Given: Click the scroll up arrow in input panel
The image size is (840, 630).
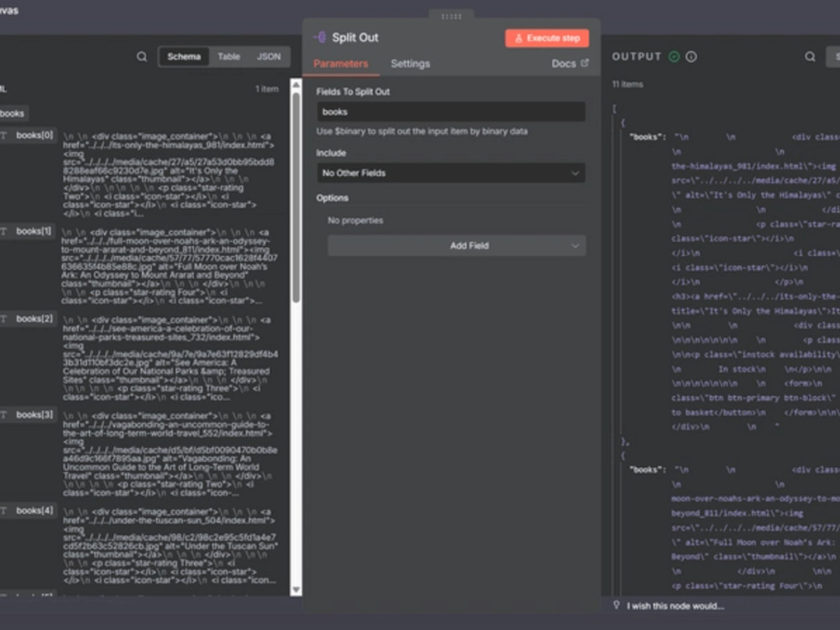Looking at the screenshot, I should pyautogui.click(x=296, y=85).
